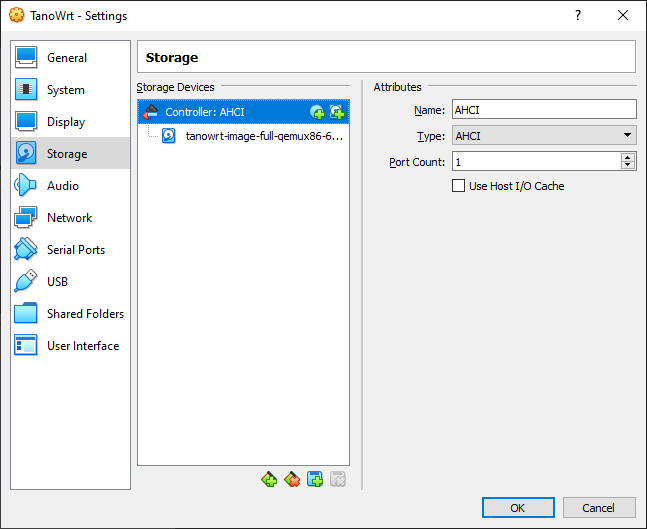Screen dimensions: 647x529
Task: Click the VirtualBox gear title icon
Action: (17, 16)
